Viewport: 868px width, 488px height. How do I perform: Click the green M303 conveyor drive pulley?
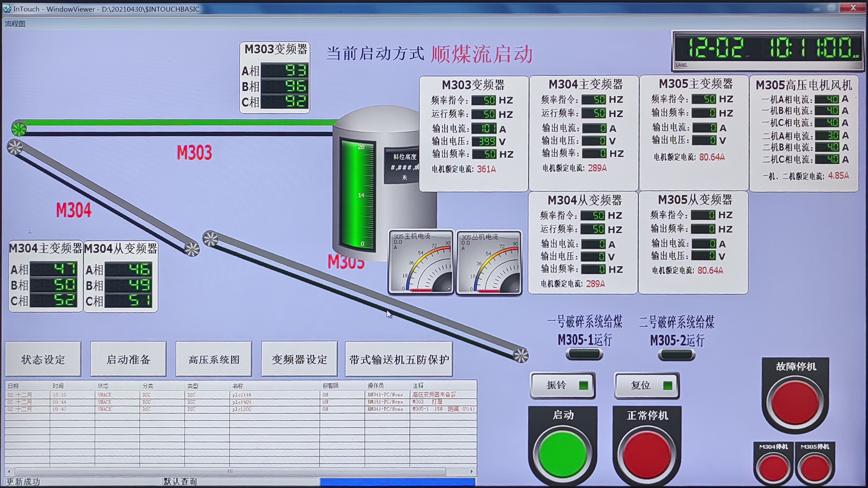[19, 128]
